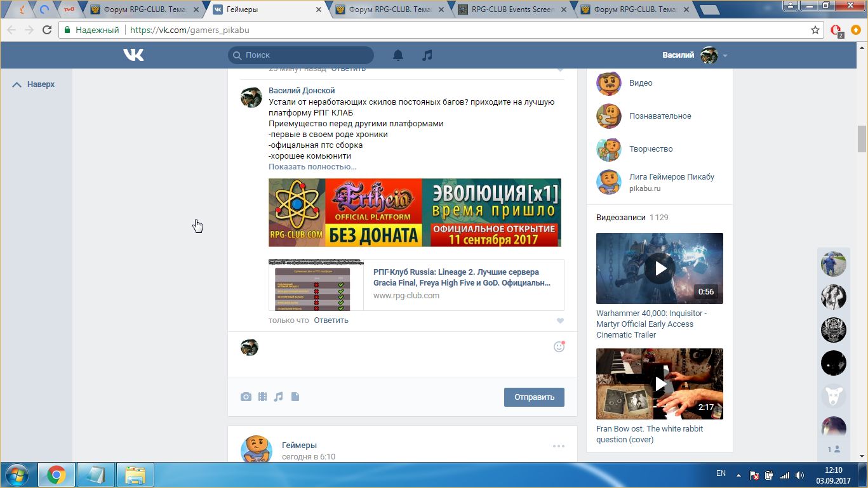The image size is (868, 488).
Task: View site security info Надежный lock
Action: [91, 30]
